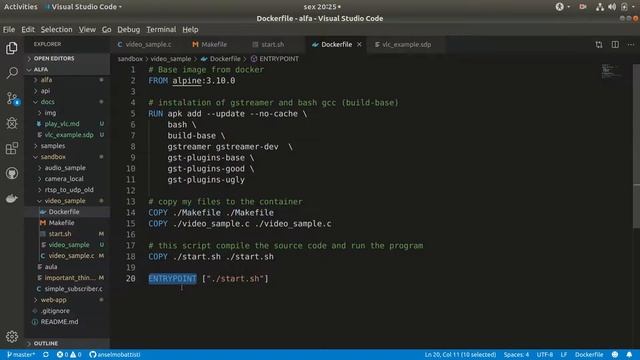The width and height of the screenshot is (640, 360).
Task: Open the File menu
Action: pyautogui.click(x=9, y=29)
